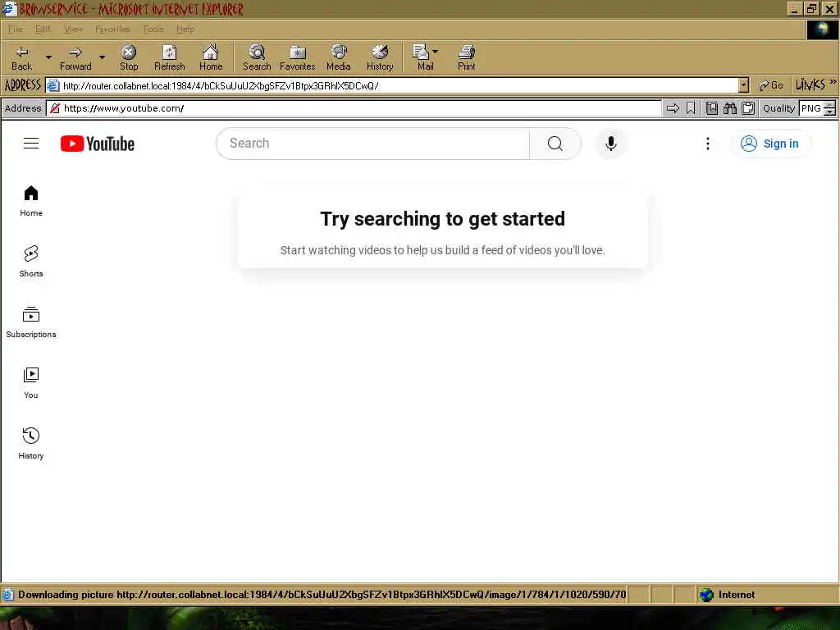Open YouTube settings three-dot menu

[708, 143]
